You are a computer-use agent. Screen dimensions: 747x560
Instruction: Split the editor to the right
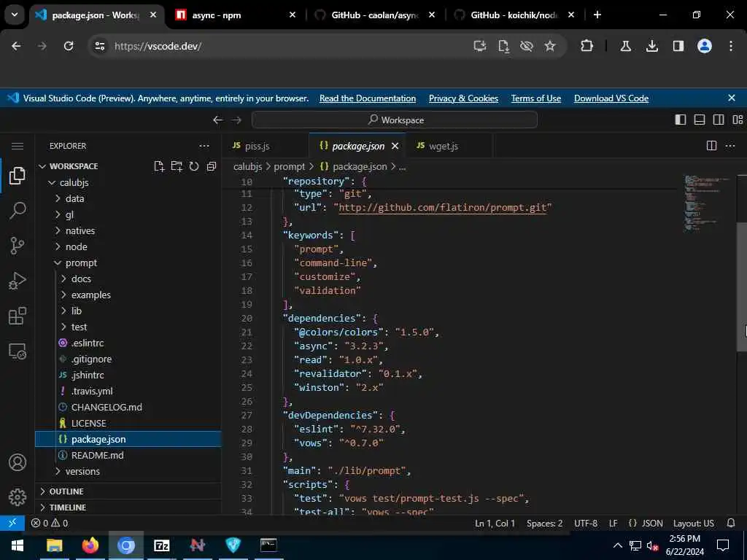(711, 146)
